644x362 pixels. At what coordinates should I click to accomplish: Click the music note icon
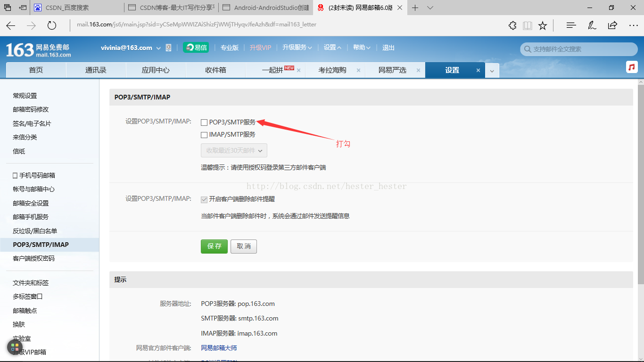pos(632,67)
